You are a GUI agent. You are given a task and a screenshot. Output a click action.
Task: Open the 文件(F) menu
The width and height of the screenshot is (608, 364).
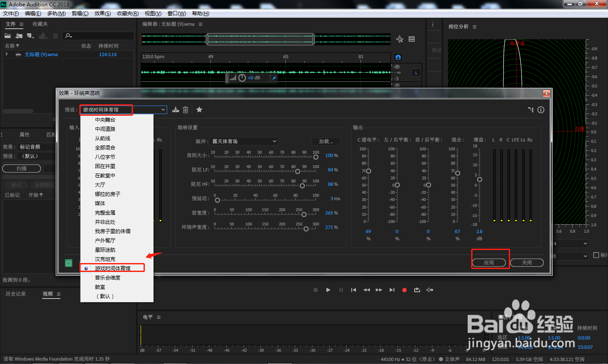click(x=11, y=14)
